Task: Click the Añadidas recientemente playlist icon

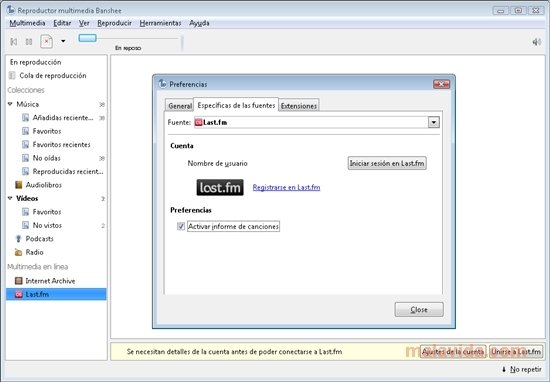Action: click(x=25, y=118)
